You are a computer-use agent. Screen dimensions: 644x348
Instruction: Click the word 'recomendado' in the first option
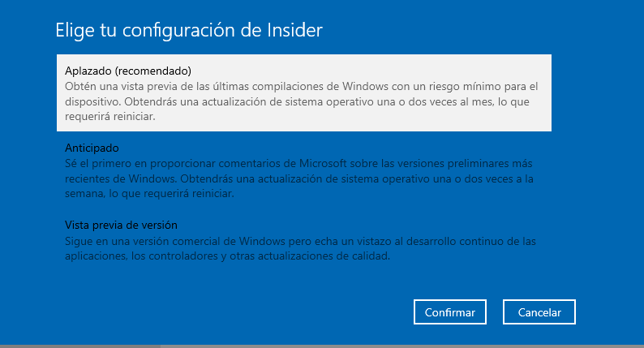point(155,71)
